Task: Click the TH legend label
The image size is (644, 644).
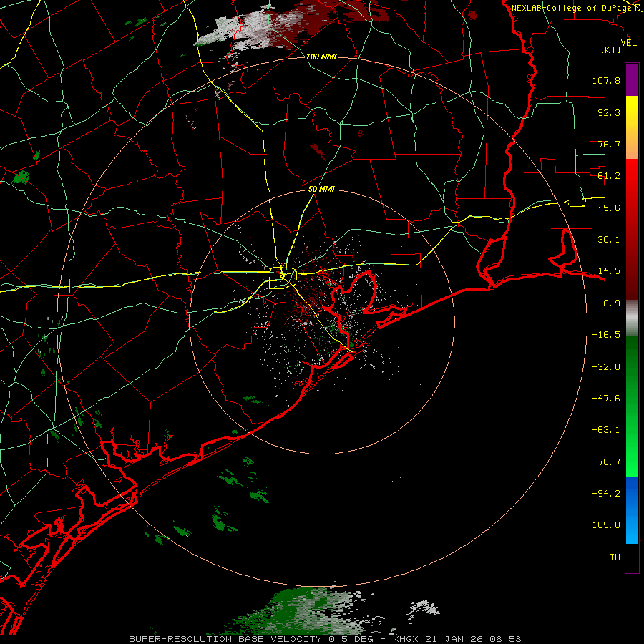Action: pos(615,557)
